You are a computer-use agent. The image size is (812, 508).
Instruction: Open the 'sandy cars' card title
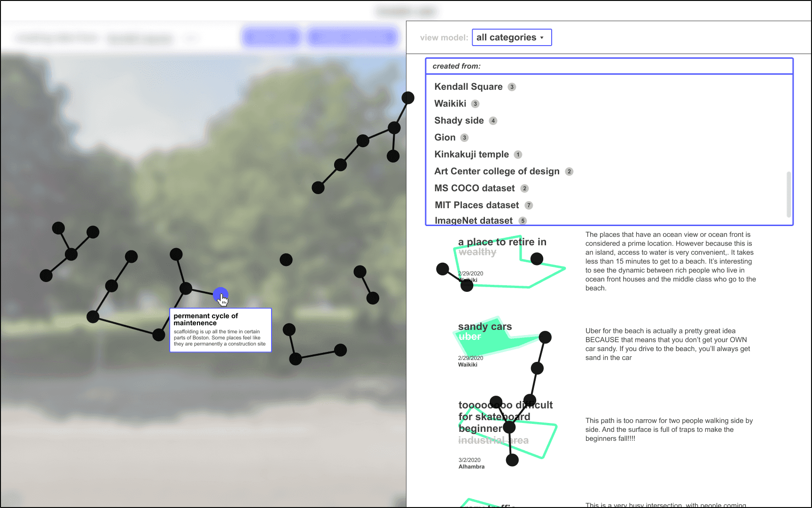click(485, 327)
